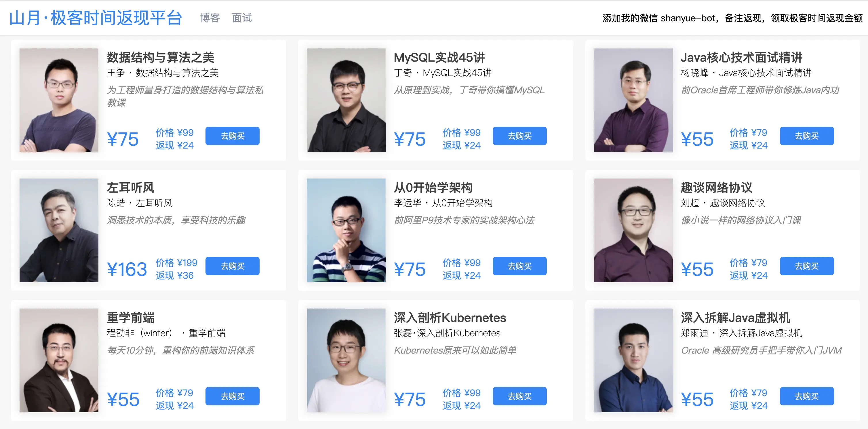Screen dimensions: 868x429
Task: Click the 重学前端 course title
Action: point(131,318)
